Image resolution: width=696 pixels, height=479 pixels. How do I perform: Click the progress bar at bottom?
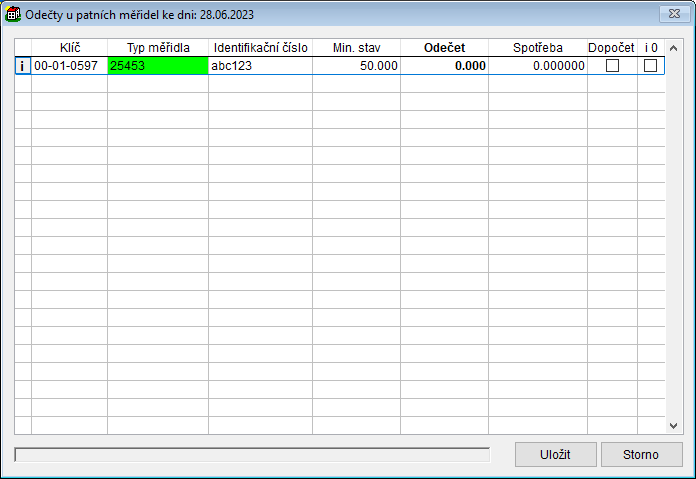pos(252,455)
